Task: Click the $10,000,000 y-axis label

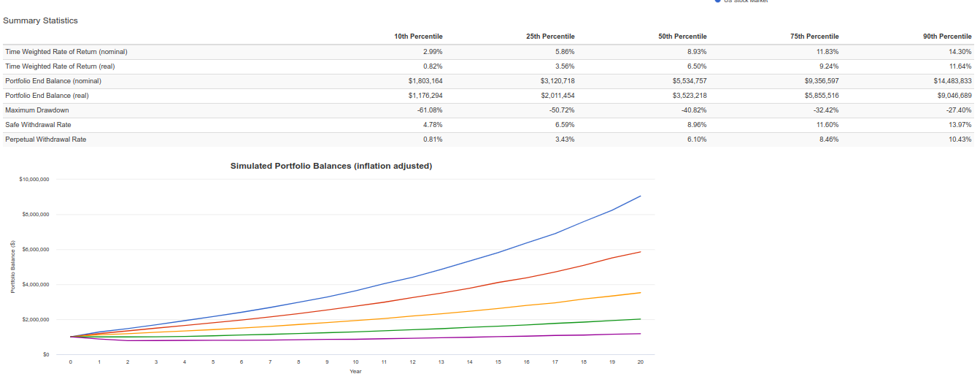Action: click(x=34, y=179)
